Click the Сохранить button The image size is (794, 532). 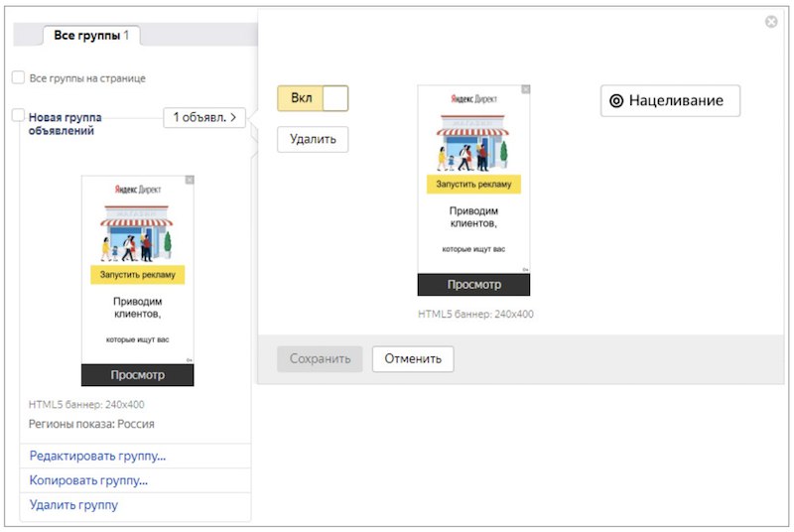(x=320, y=359)
